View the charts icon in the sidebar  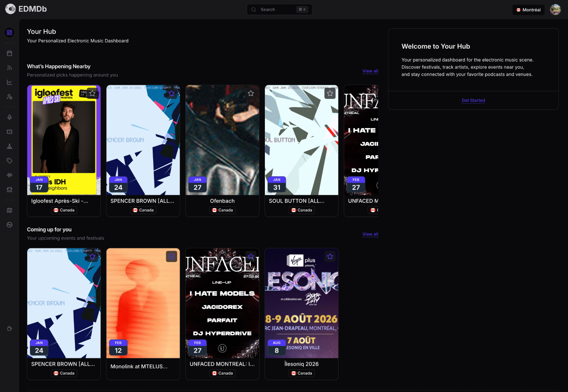pos(9,82)
